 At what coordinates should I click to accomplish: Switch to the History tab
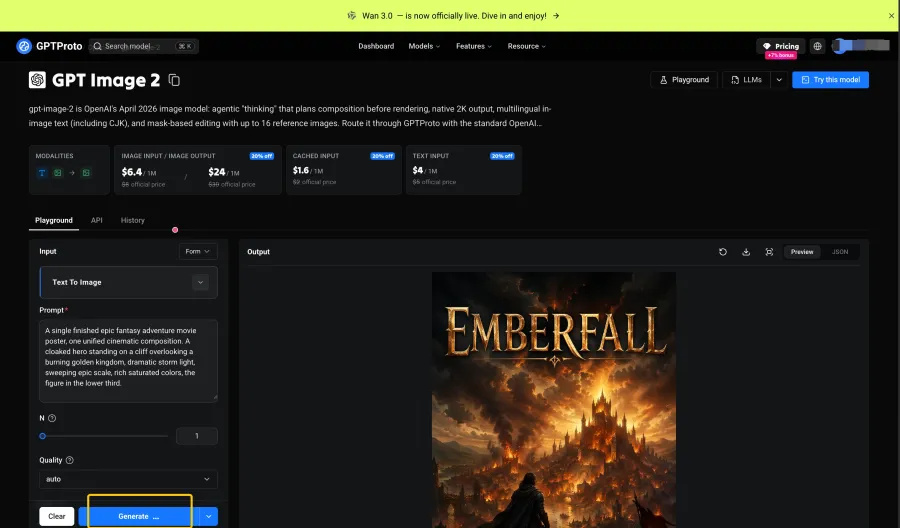point(133,220)
